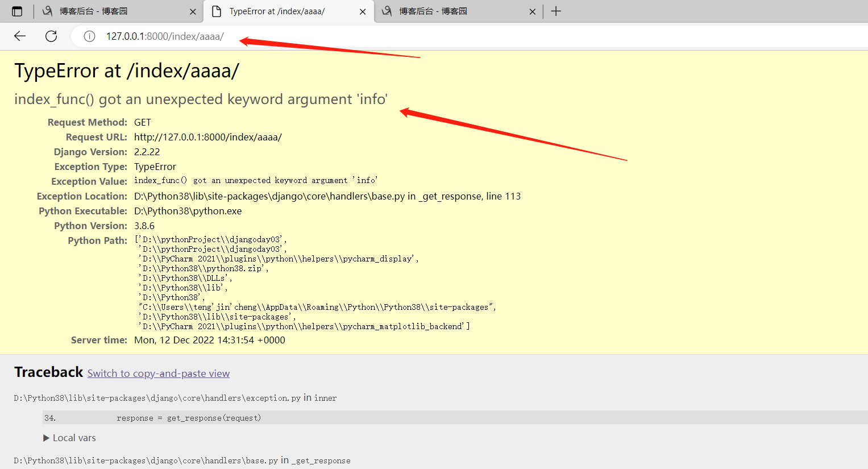Select the Python Version value 3.8.6
This screenshot has height=469, width=868.
coord(144,226)
